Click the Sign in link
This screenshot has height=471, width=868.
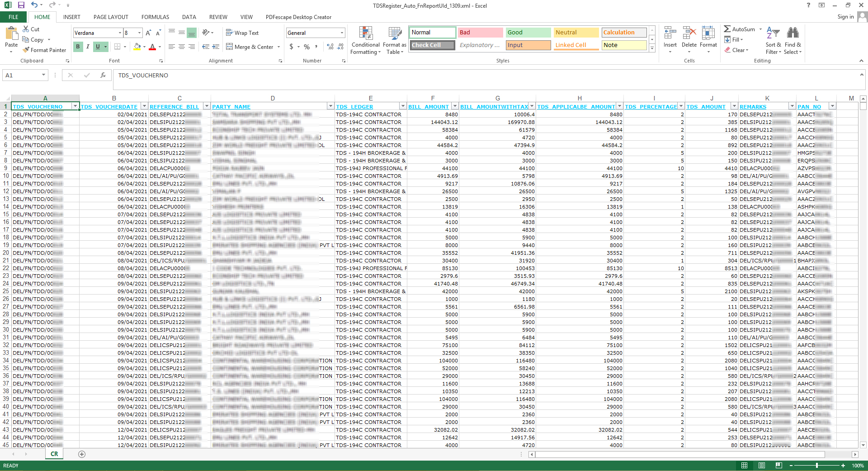coord(845,17)
